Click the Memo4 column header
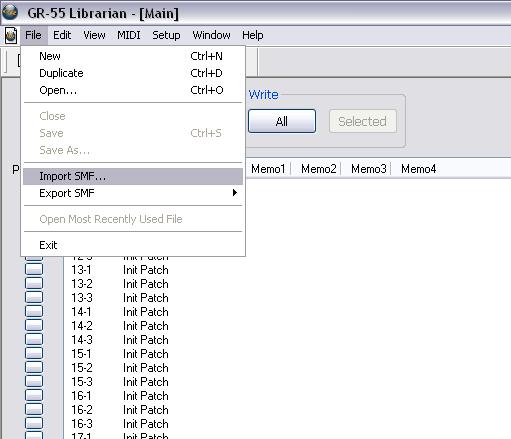This screenshot has height=439, width=511. coord(419,169)
